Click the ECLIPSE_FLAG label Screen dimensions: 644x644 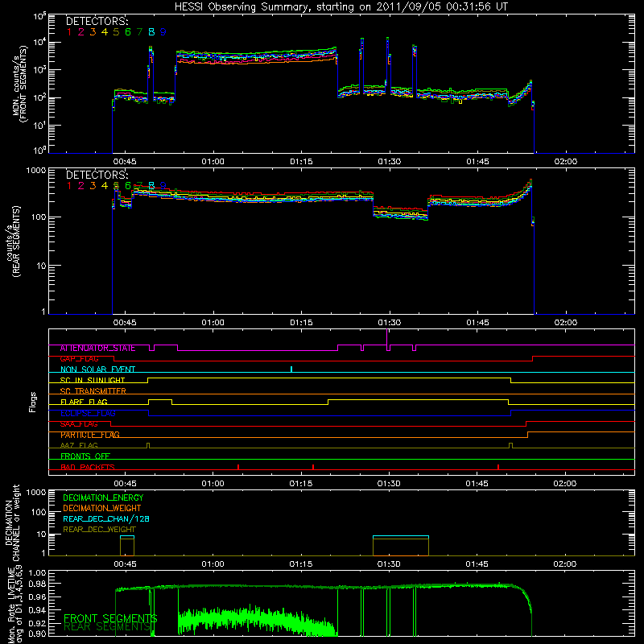point(88,413)
